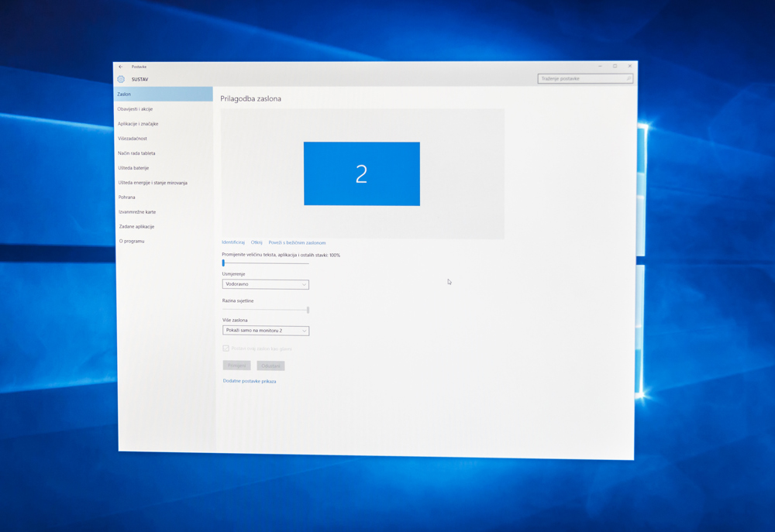Close the Postavke settings window
This screenshot has width=775, height=532.
point(630,67)
